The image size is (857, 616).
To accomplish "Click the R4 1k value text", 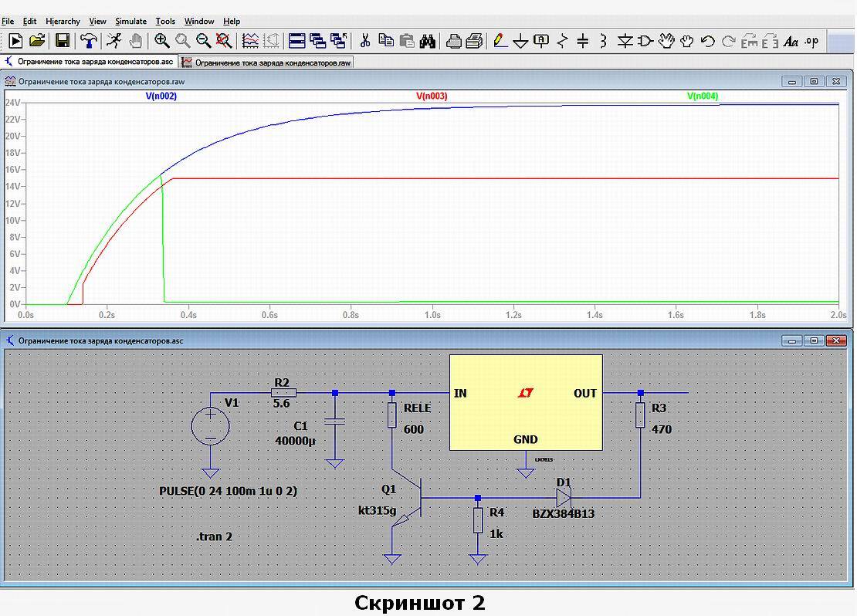I will [496, 534].
